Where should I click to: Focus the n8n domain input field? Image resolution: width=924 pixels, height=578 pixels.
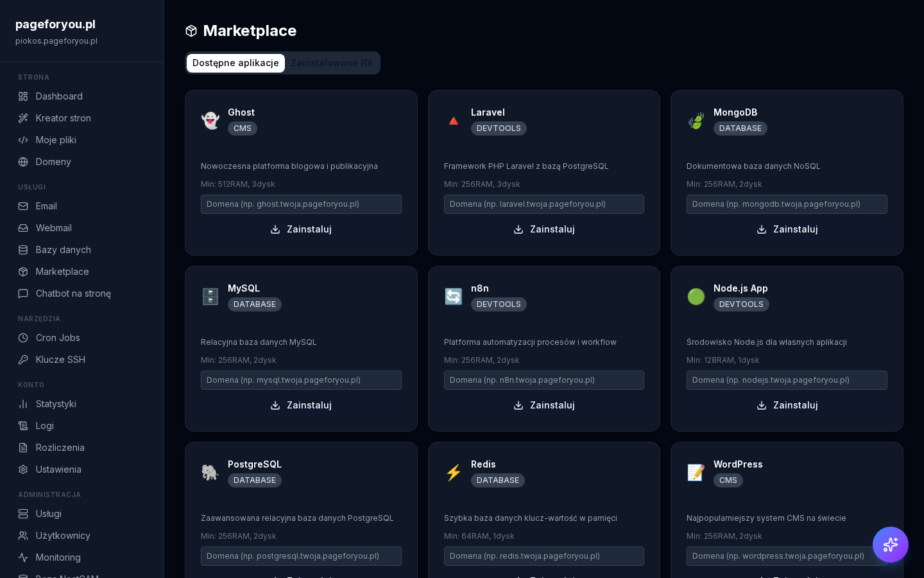pyautogui.click(x=544, y=380)
